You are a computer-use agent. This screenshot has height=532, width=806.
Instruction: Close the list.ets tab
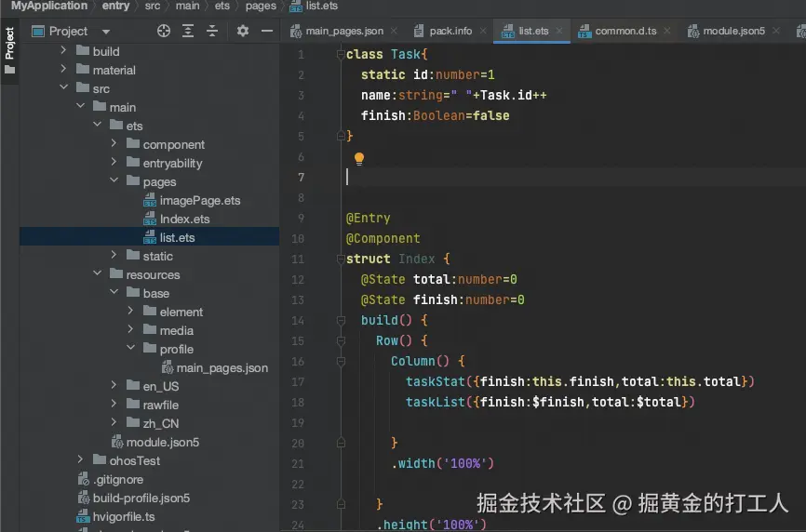pos(559,31)
